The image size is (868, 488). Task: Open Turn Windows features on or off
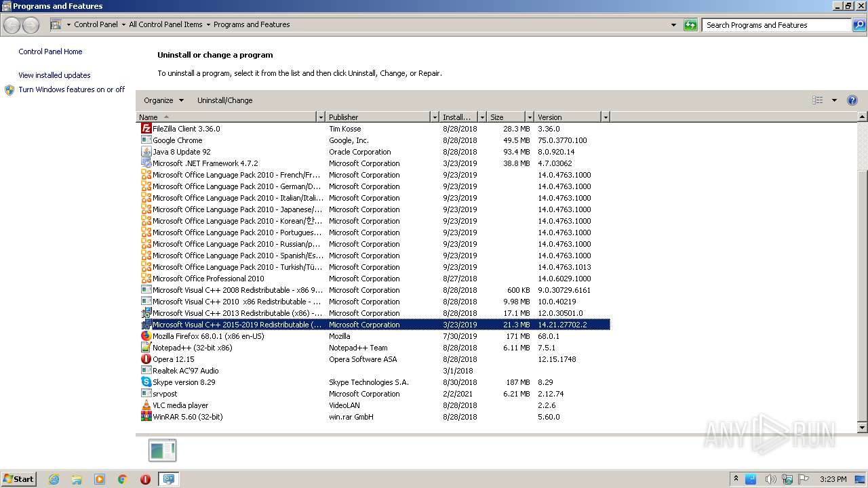click(72, 89)
